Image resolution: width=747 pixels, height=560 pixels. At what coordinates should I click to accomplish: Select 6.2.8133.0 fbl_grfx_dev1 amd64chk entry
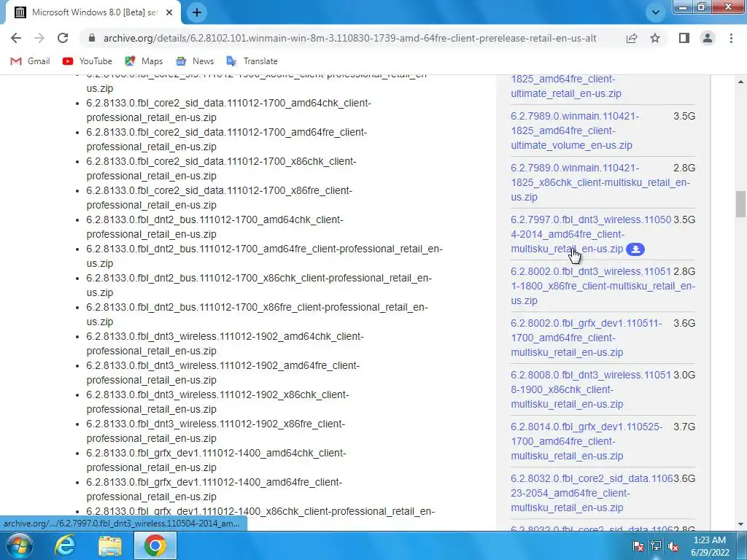pos(216,460)
